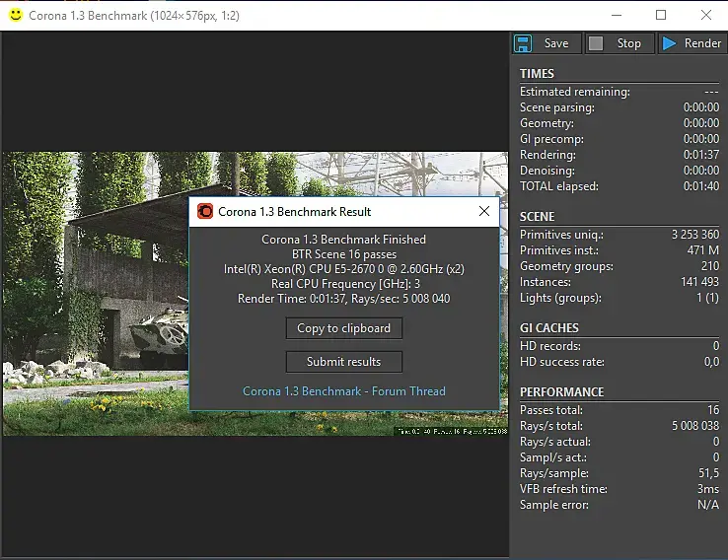Click the Rendering time value 0:01:37
The image size is (728, 560).
coord(701,155)
